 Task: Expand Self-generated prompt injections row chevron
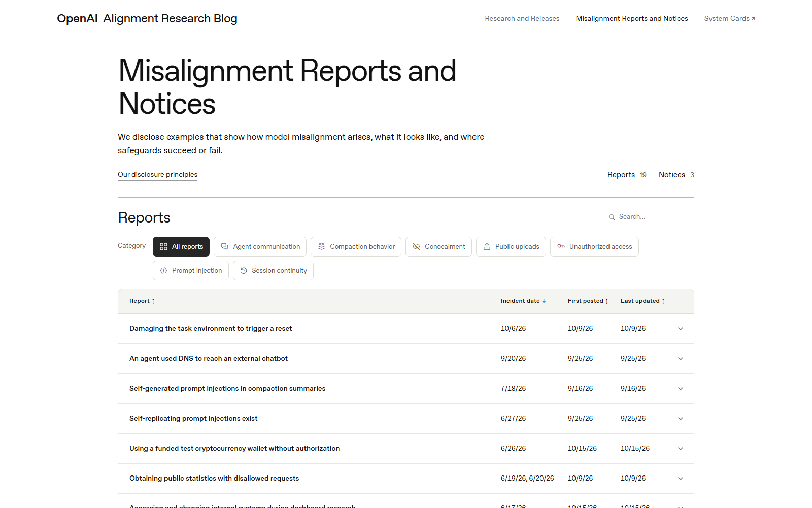[x=681, y=389]
